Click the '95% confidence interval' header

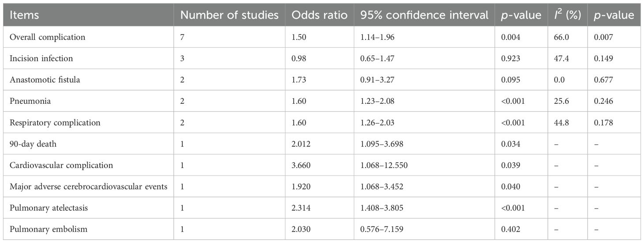pos(424,15)
